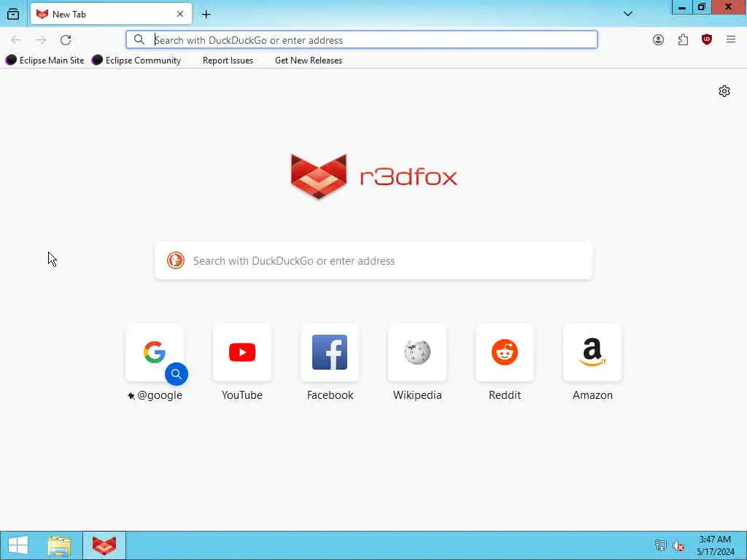Screen dimensions: 747x560
Task: Open the Reddit shortcut tile
Action: pyautogui.click(x=505, y=352)
